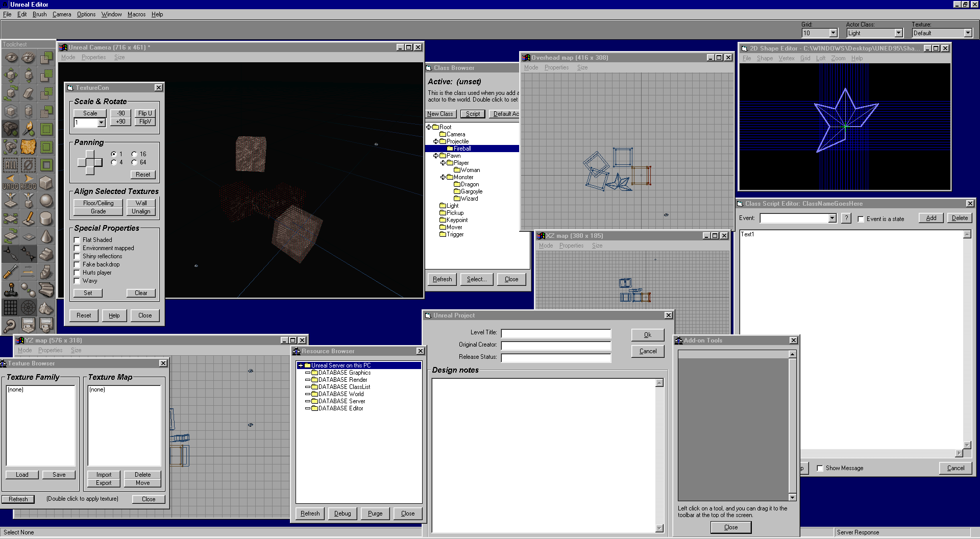Click the monster Add Actor tool with plus
The height and width of the screenshot is (539, 980).
pyautogui.click(x=11, y=129)
